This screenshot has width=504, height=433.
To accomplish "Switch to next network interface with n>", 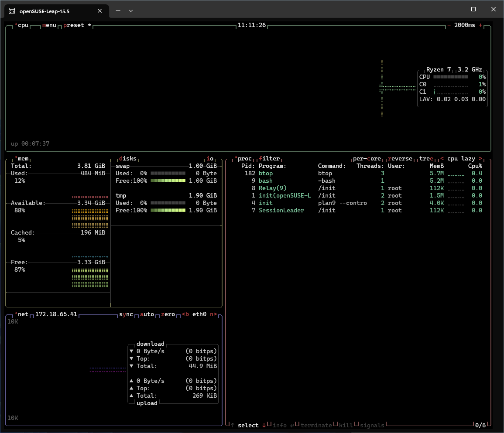I will pyautogui.click(x=213, y=314).
